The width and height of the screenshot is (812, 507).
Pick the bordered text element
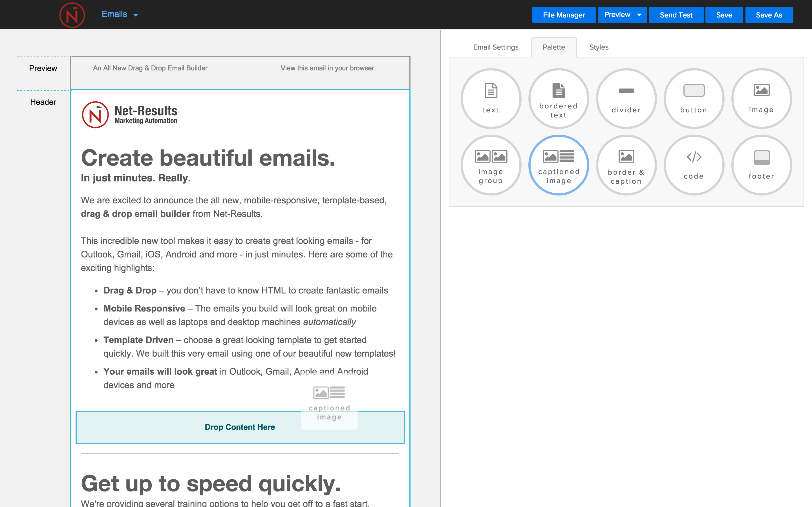pyautogui.click(x=558, y=98)
